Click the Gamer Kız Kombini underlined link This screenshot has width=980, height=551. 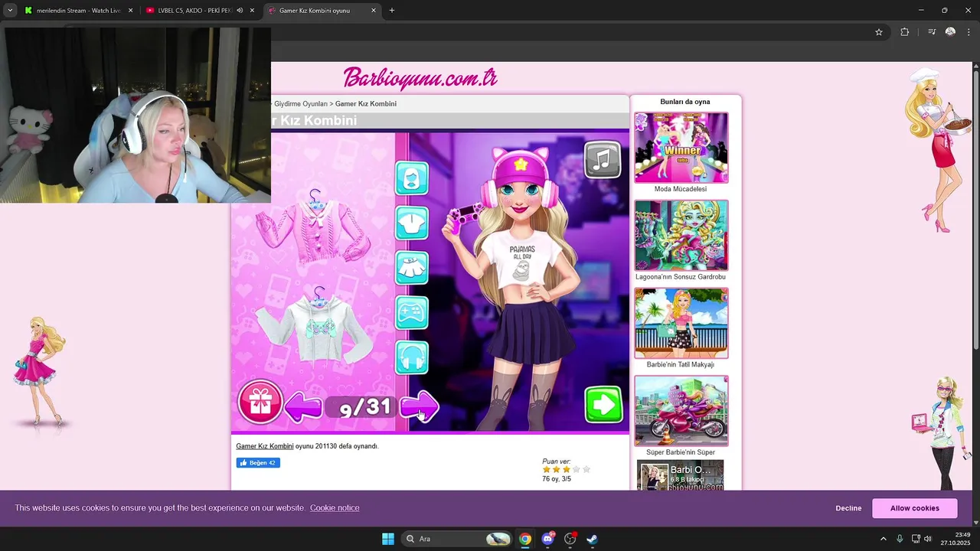click(265, 446)
